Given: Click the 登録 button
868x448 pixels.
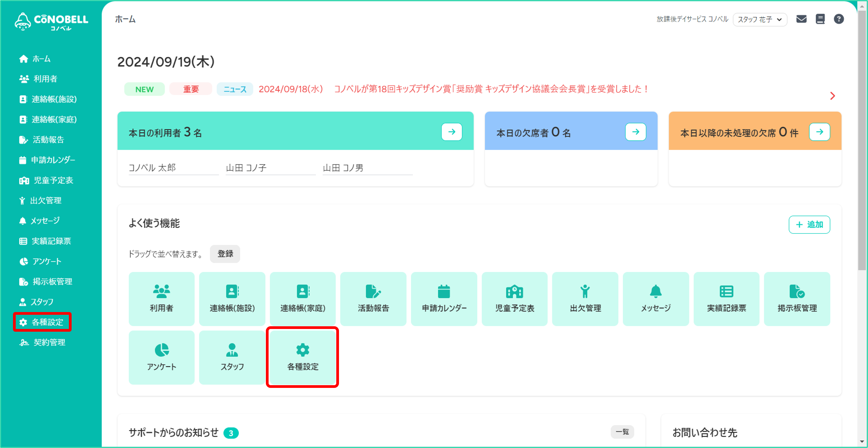Looking at the screenshot, I should click(225, 254).
